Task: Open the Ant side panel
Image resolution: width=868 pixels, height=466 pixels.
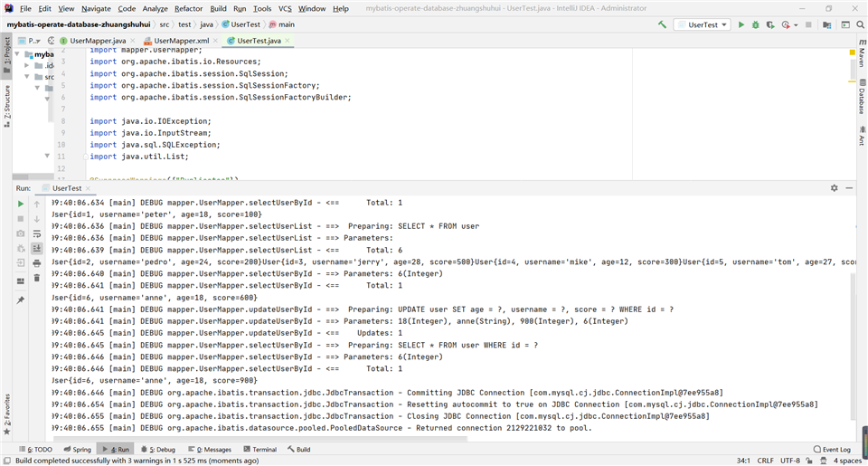Action: tap(863, 136)
